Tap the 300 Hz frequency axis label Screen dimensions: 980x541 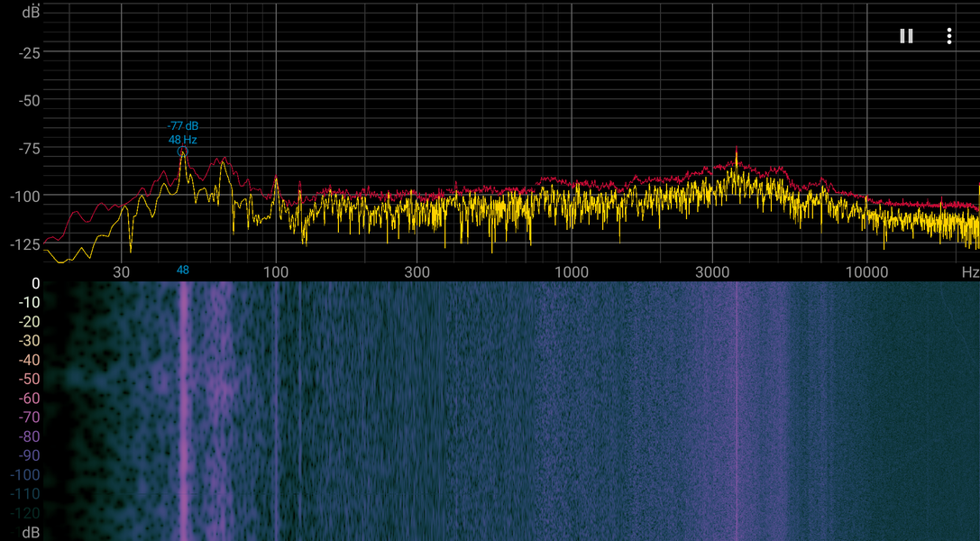[x=417, y=272]
